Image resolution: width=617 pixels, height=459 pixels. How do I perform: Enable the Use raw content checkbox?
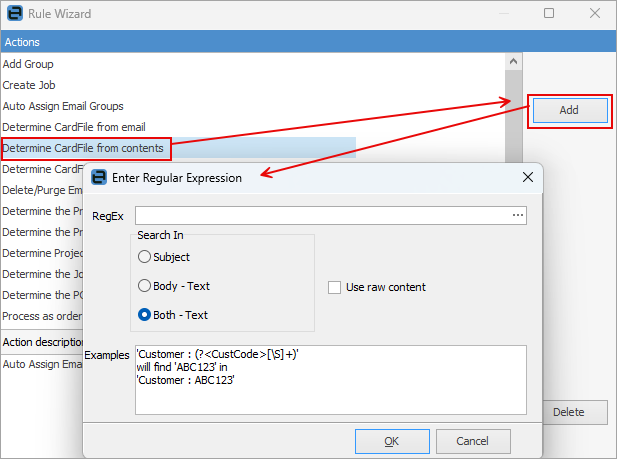pyautogui.click(x=334, y=287)
